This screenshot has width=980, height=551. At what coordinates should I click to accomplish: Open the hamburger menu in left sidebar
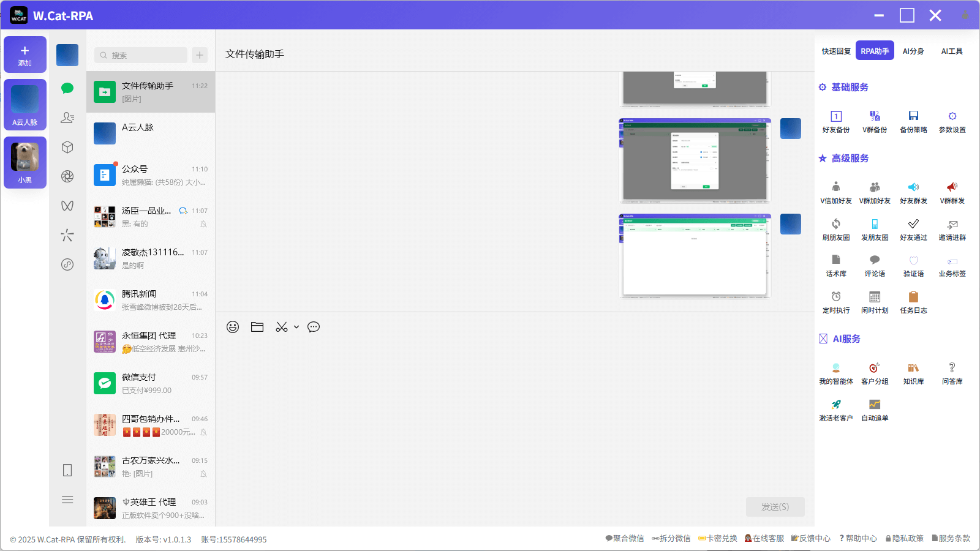[67, 500]
